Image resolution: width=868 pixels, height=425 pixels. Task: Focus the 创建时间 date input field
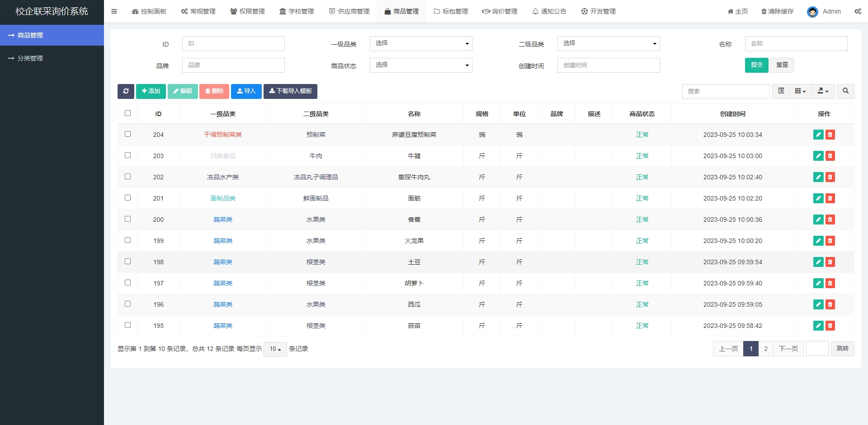coord(609,65)
